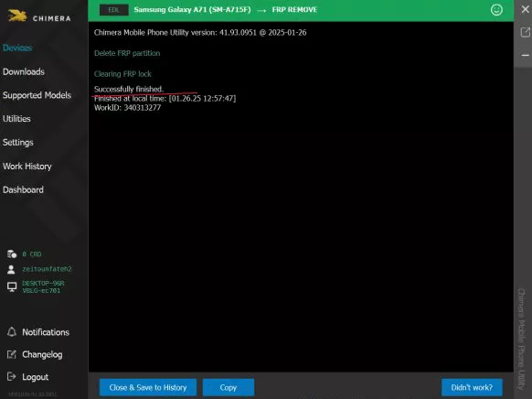Viewport: 532px width, 399px height.
Task: Click Close & Save to History
Action: (148, 387)
